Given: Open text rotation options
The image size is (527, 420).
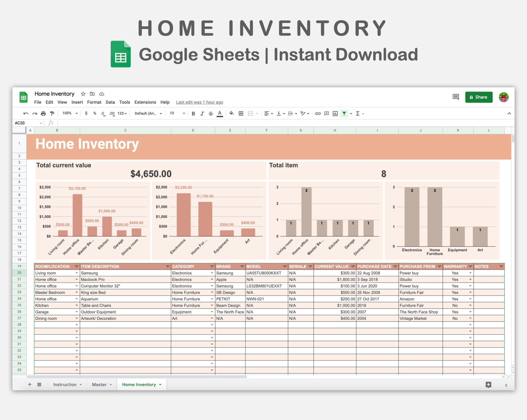Looking at the screenshot, I should tap(305, 113).
